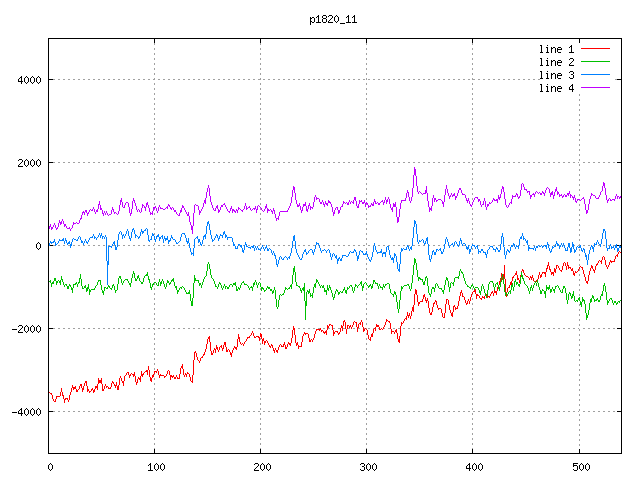Click the chart title p1820_11
The width and height of the screenshot is (640, 480).
333,19
